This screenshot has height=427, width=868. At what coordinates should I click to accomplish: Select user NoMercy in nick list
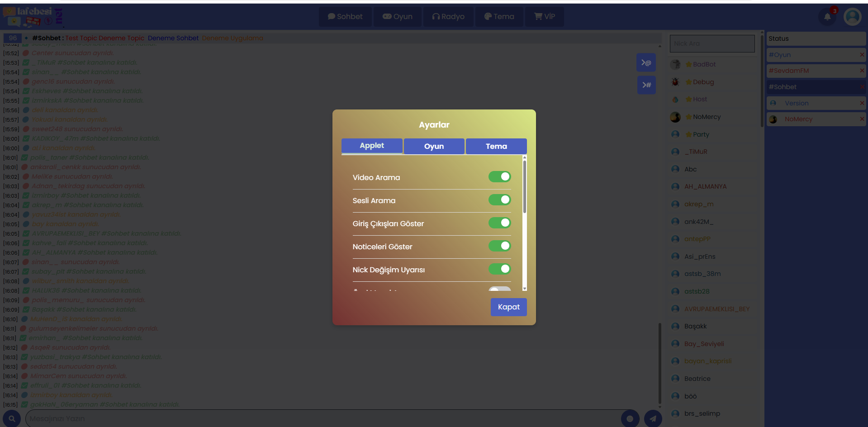point(707,117)
